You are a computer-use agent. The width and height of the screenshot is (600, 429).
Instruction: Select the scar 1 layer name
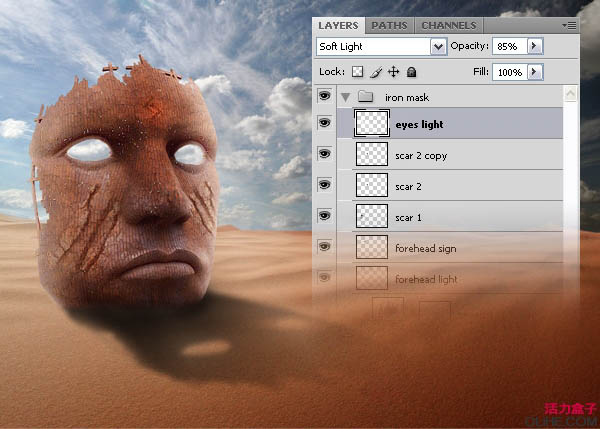[x=408, y=218]
